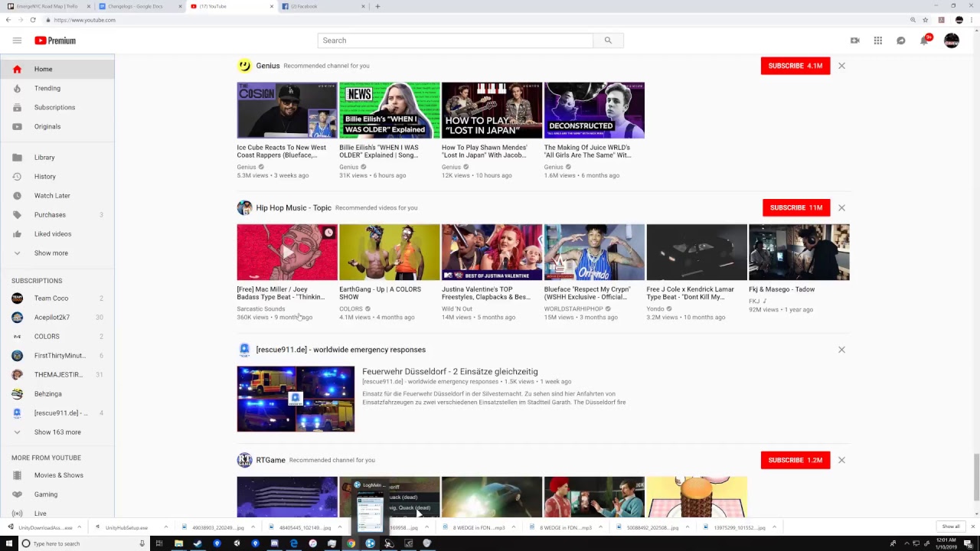
Task: Open the COLORS subscription channel
Action: (x=57, y=336)
